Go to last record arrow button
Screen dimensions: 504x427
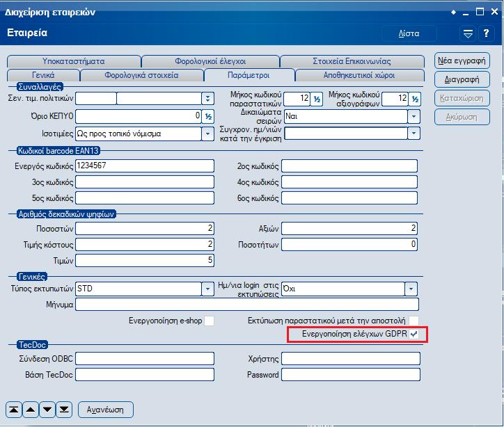[64, 410]
